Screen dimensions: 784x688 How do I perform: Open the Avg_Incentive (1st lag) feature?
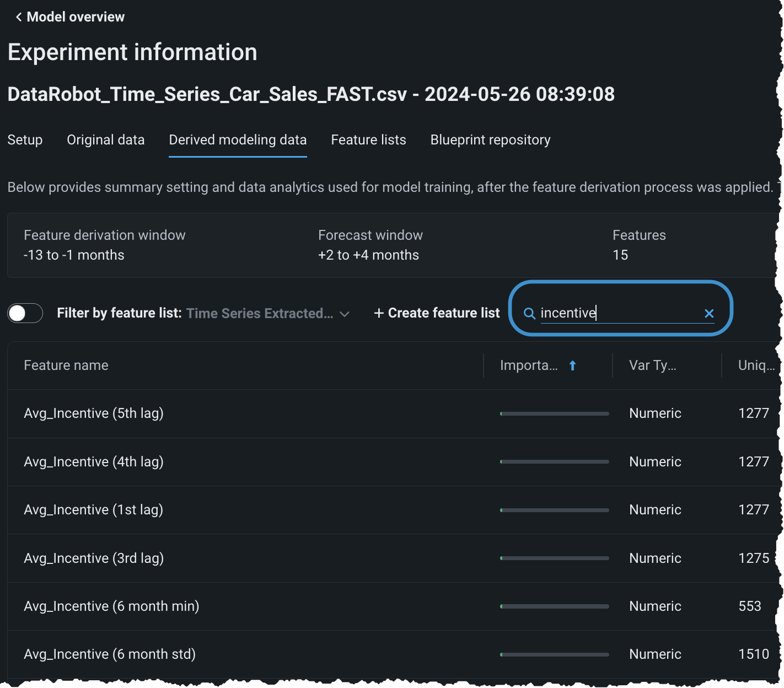(93, 510)
